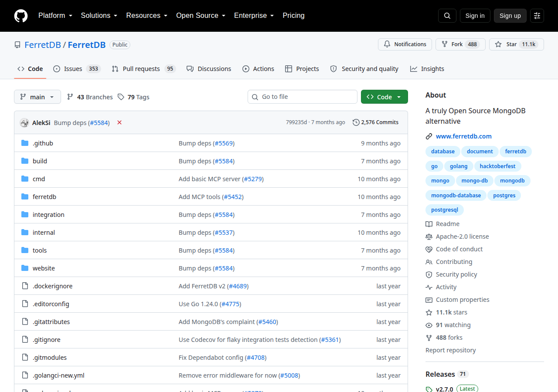Screen dimensions: 558x392
Task: Open the green Code dropdown button
Action: (384, 97)
